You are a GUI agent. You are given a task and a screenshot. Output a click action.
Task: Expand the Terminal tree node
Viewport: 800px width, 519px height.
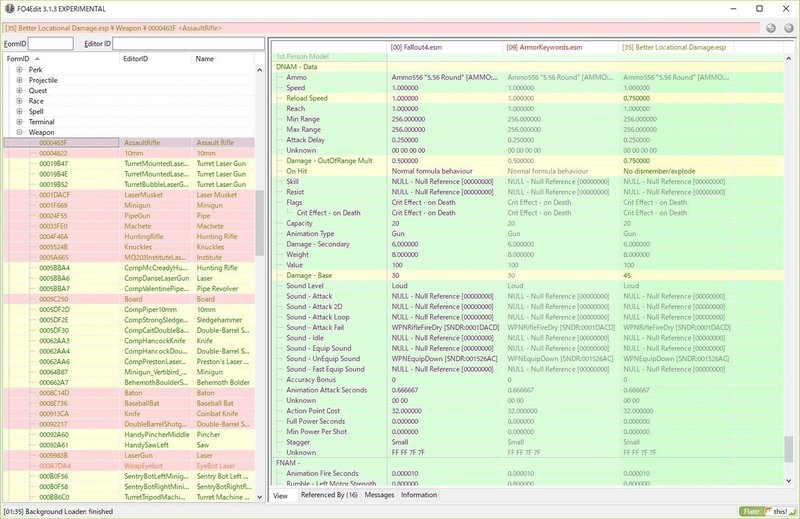coord(19,122)
